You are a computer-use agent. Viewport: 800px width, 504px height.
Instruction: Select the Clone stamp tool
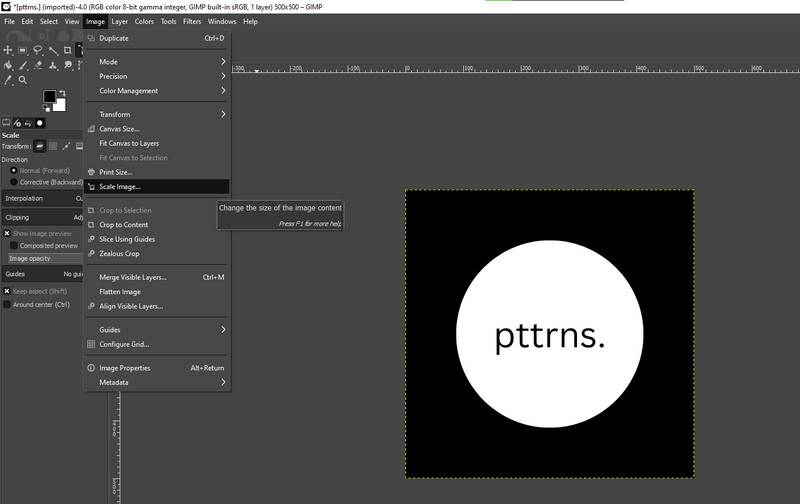(x=53, y=65)
